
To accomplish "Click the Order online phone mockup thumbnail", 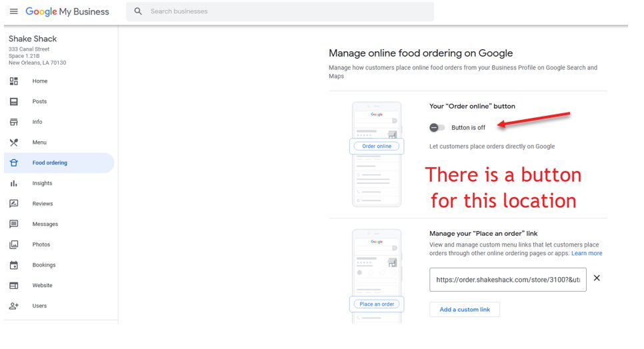I will click(377, 155).
